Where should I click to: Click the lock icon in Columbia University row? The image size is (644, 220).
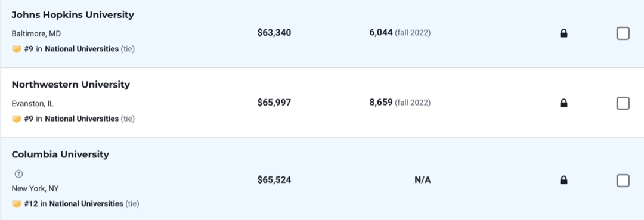563,180
